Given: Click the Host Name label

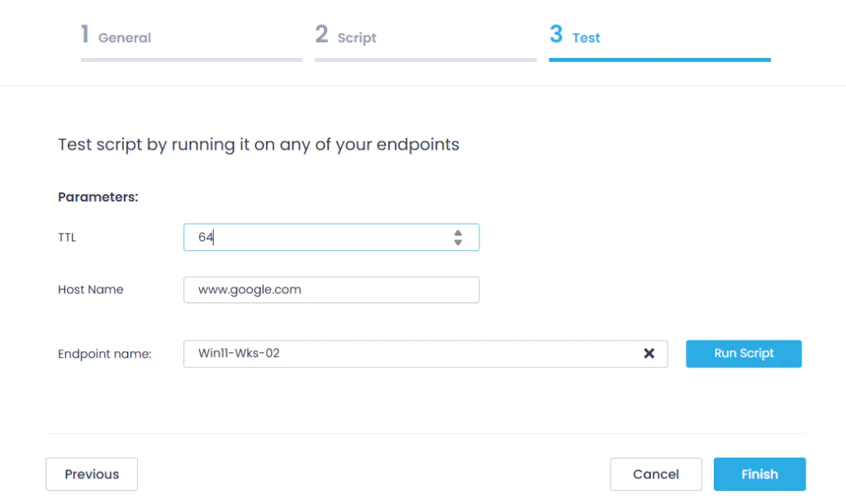Looking at the screenshot, I should tap(91, 290).
